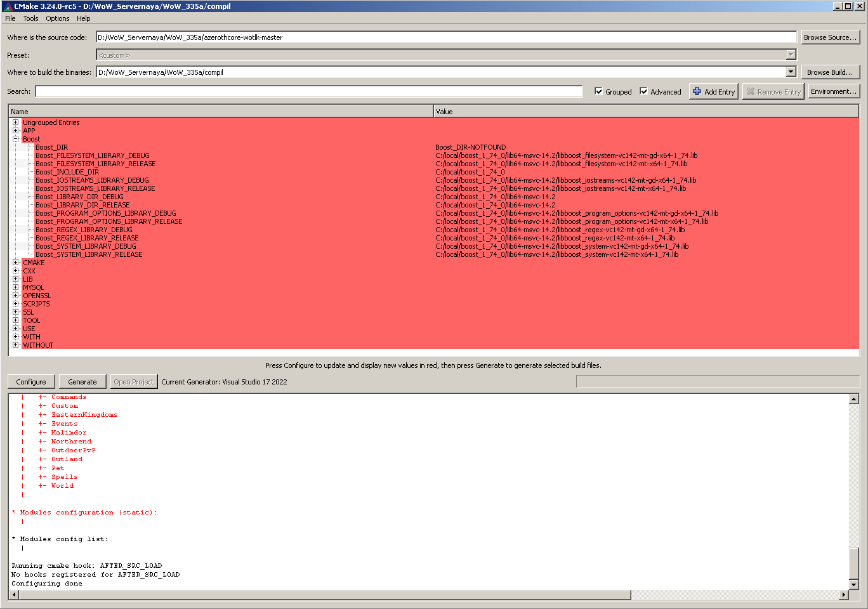The width and height of the screenshot is (868, 609).
Task: Select the Boost_DIR entry
Action: 51,147
